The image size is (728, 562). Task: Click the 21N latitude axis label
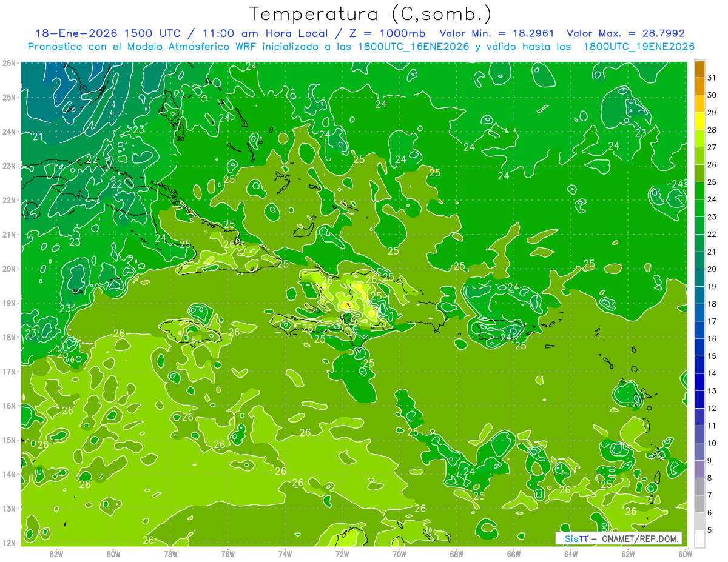(8, 235)
